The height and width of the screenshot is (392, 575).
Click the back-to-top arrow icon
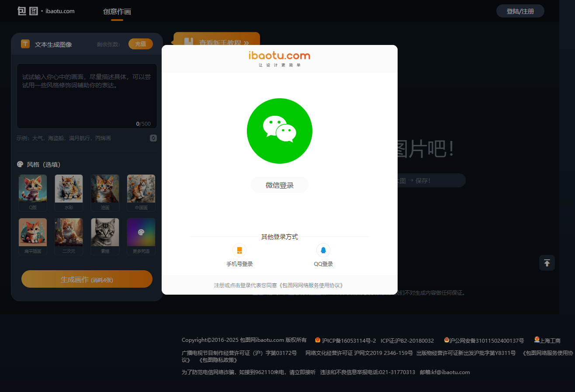547,263
